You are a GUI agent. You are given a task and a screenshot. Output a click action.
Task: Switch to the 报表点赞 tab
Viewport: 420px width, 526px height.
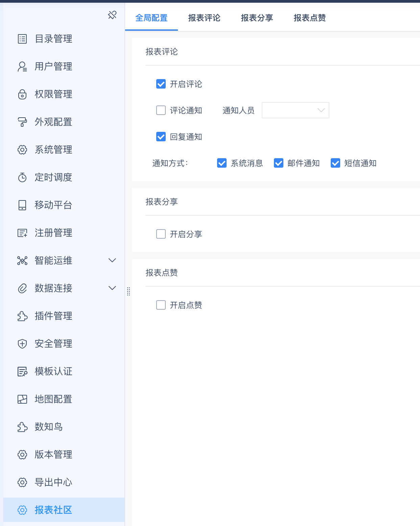[x=310, y=18]
